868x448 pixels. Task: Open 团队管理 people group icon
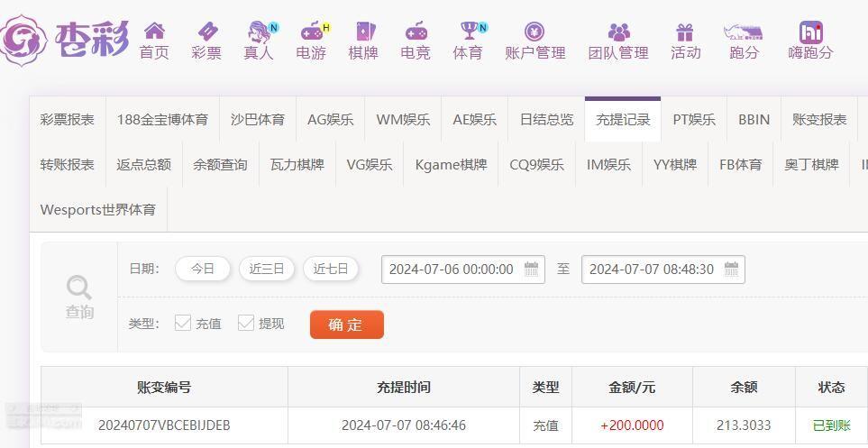tap(619, 32)
